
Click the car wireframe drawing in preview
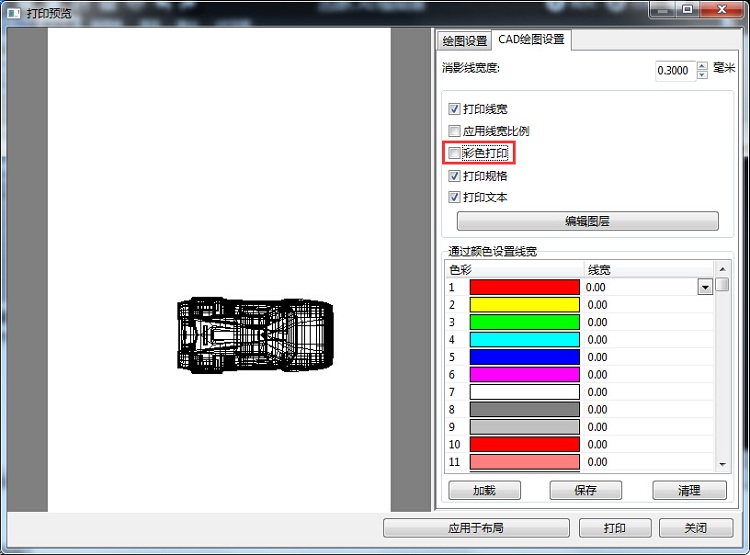tap(255, 334)
